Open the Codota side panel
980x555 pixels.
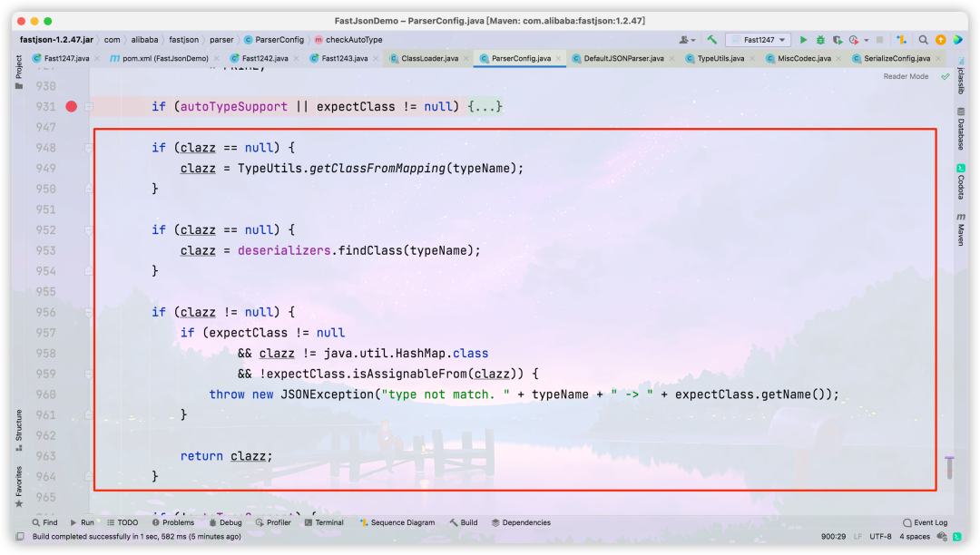pyautogui.click(x=961, y=181)
